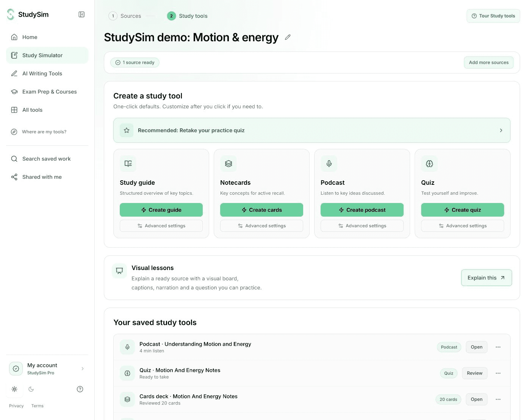The image size is (529, 420).
Task: Open Advanced settings for Podcast
Action: (362, 226)
